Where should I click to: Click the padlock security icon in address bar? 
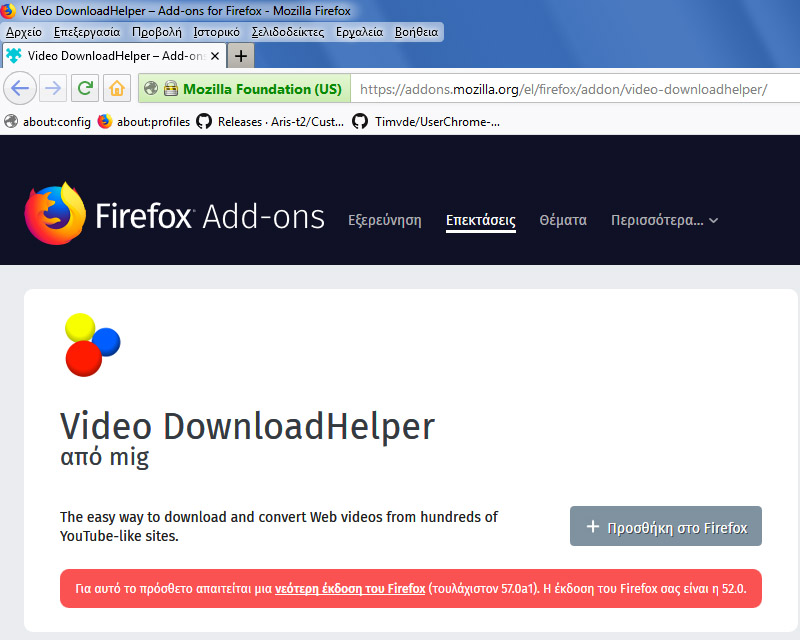click(x=171, y=88)
